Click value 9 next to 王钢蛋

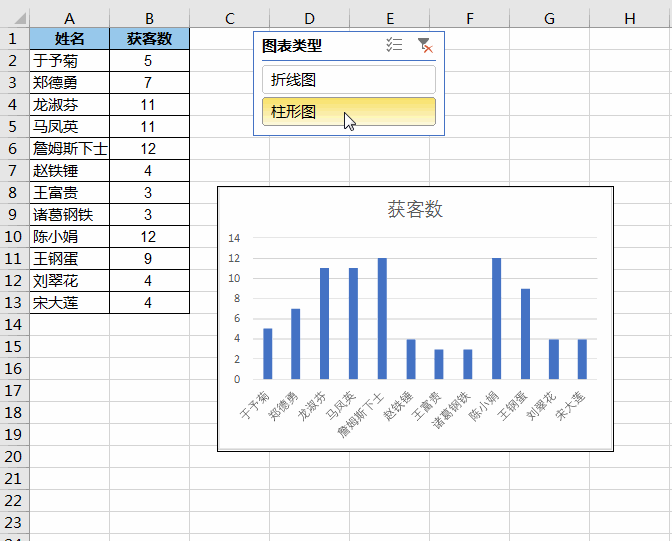[149, 259]
